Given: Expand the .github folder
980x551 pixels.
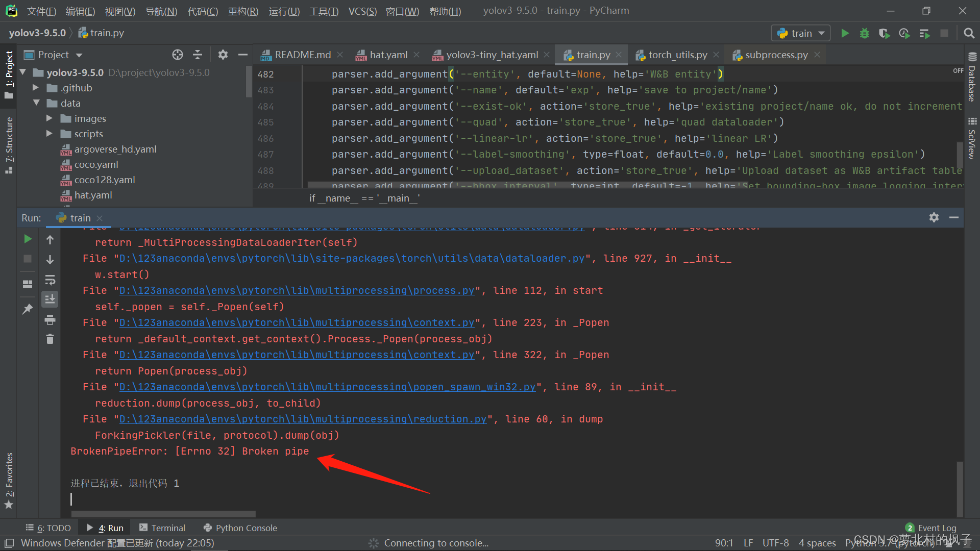Looking at the screenshot, I should (x=36, y=88).
